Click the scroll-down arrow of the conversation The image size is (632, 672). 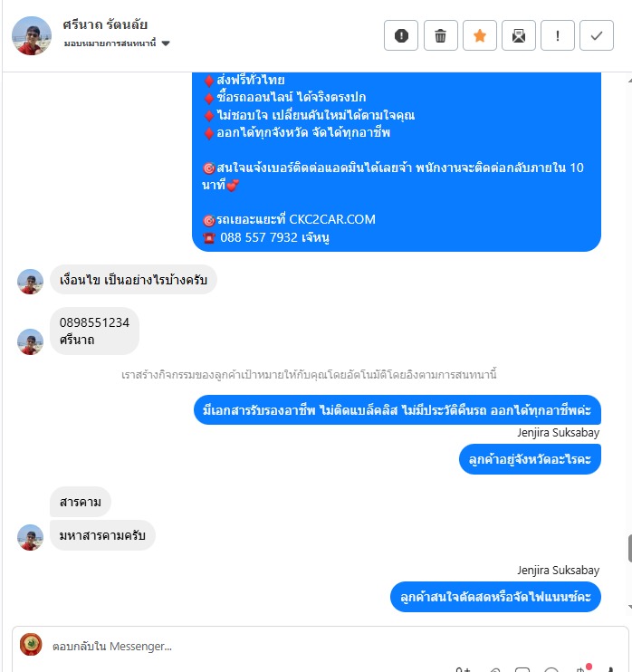pyautogui.click(x=630, y=607)
